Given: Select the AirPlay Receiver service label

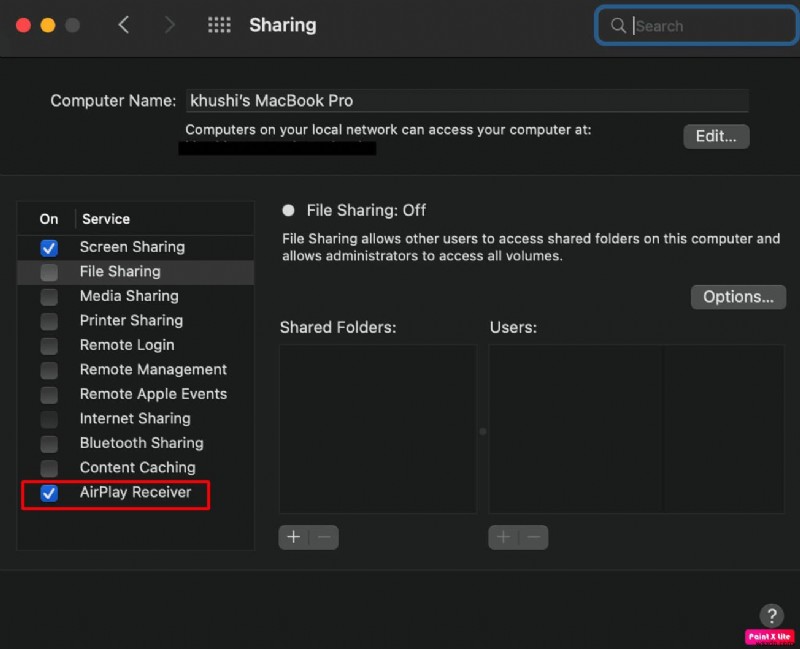Looking at the screenshot, I should (135, 492).
